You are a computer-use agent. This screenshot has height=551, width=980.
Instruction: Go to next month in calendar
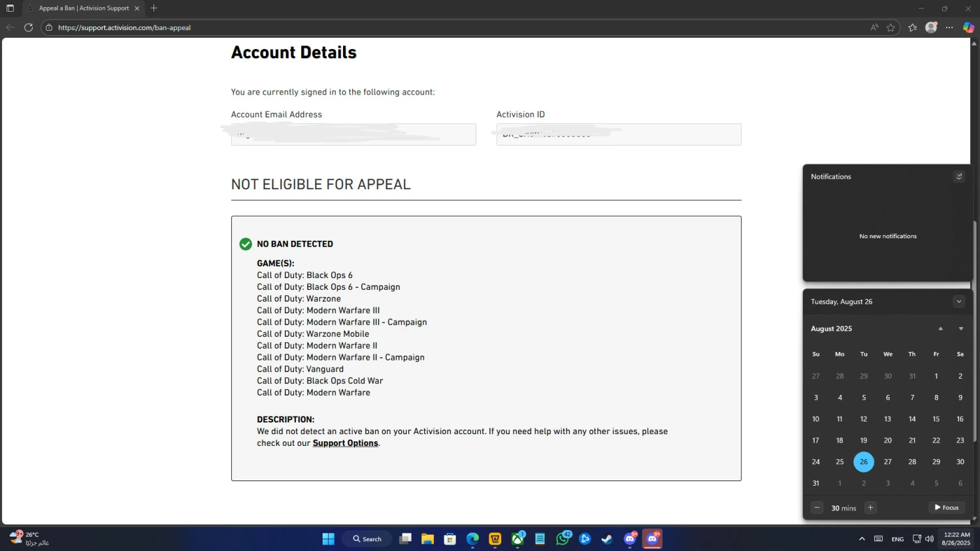[x=960, y=329]
